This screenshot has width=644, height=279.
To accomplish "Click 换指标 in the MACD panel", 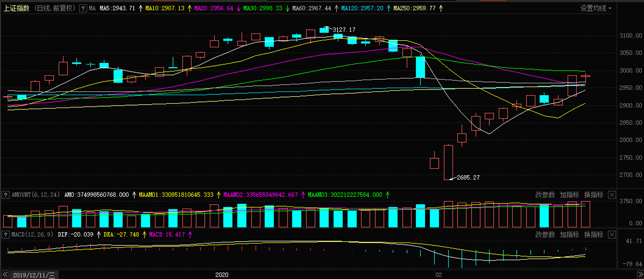I will pyautogui.click(x=593, y=234).
